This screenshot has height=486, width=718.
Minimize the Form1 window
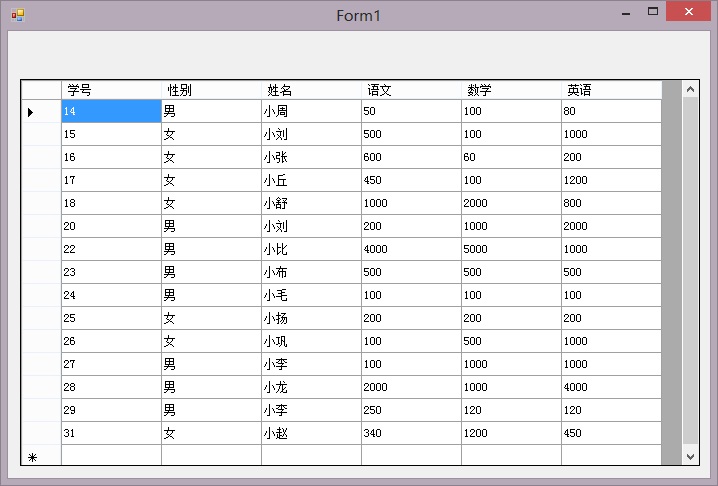[625, 14]
